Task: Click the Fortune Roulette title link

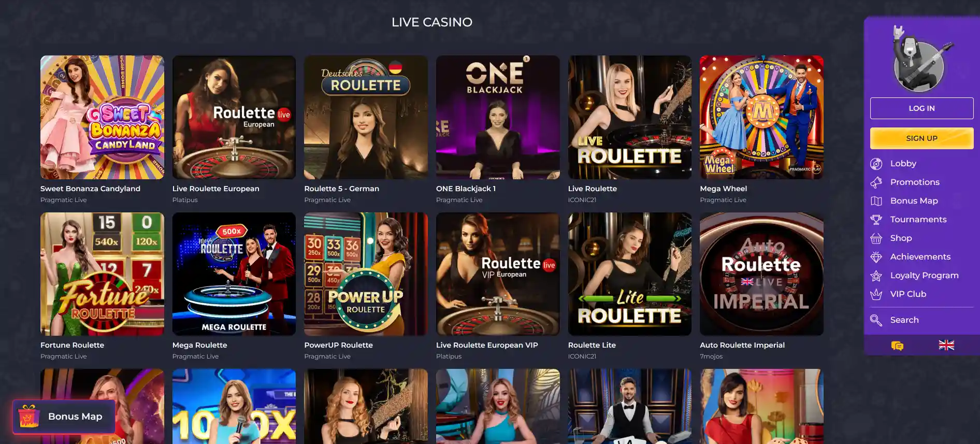Action: pyautogui.click(x=72, y=345)
